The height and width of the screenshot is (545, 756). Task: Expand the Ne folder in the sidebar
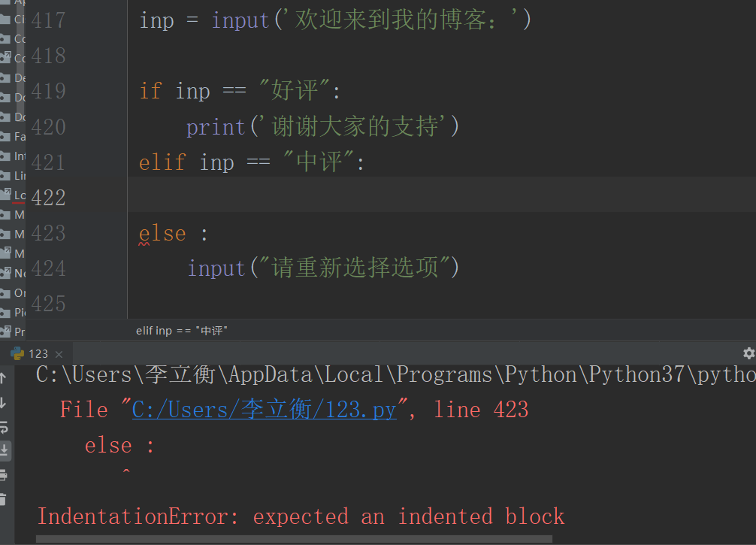(x=7, y=273)
